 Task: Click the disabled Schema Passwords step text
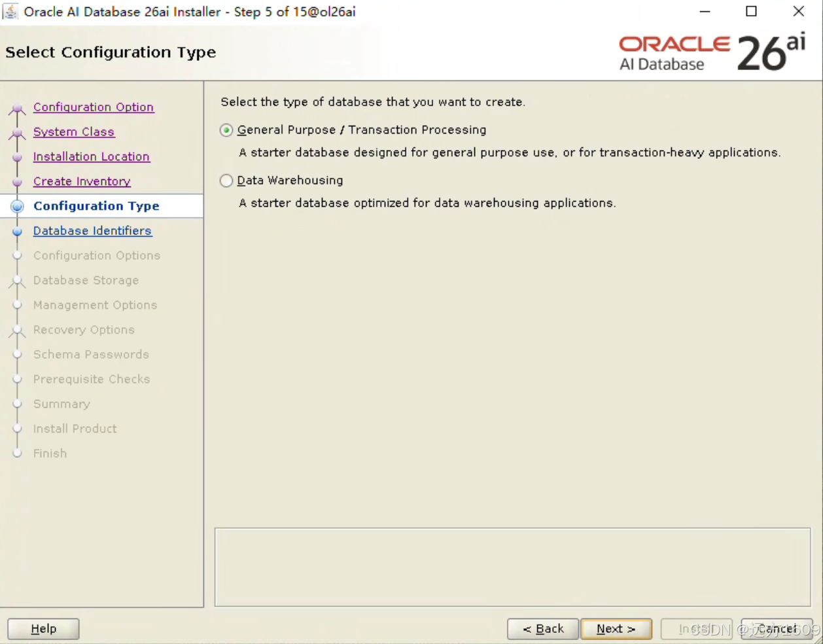[x=91, y=355]
